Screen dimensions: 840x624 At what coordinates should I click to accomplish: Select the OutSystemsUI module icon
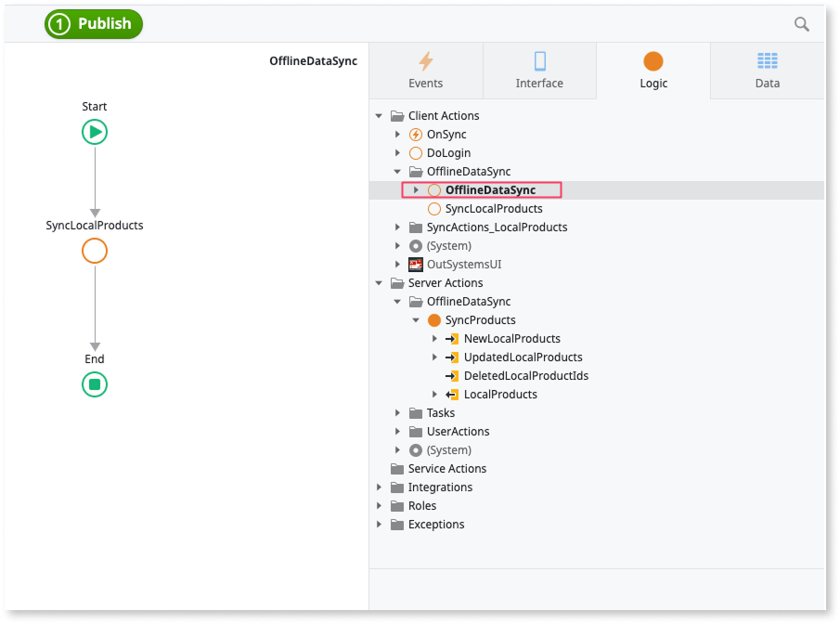coord(415,264)
